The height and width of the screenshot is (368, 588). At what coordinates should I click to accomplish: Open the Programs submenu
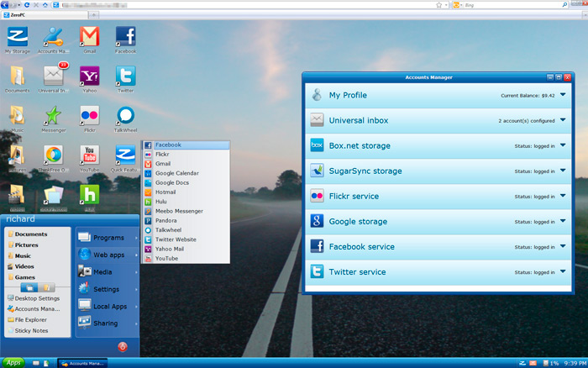coord(108,238)
